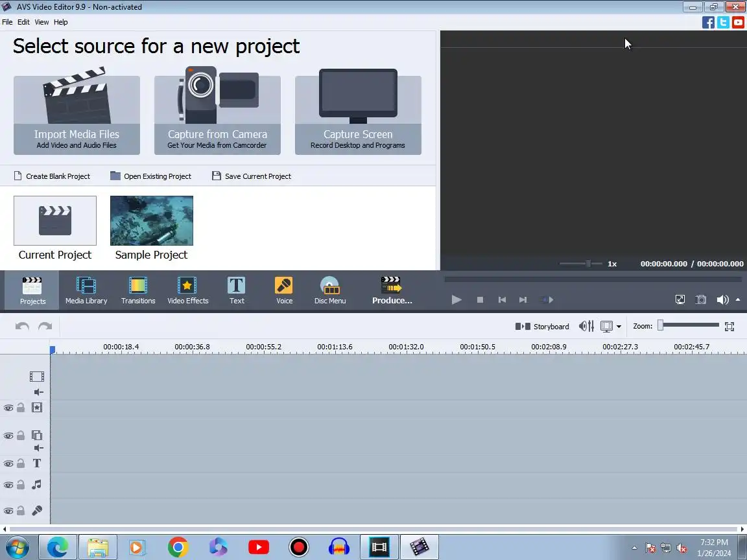The image size is (747, 560).
Task: Click the music note track icon
Action: (x=37, y=485)
